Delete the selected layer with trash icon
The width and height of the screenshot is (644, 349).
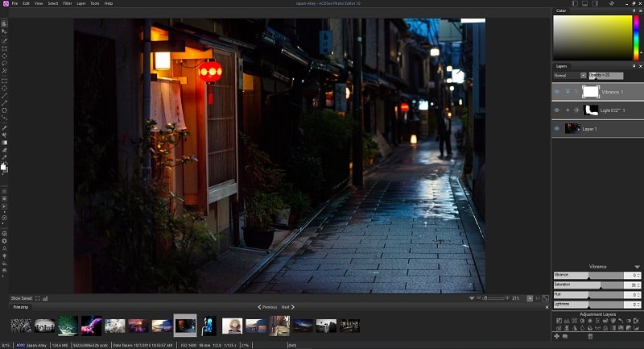point(590,336)
